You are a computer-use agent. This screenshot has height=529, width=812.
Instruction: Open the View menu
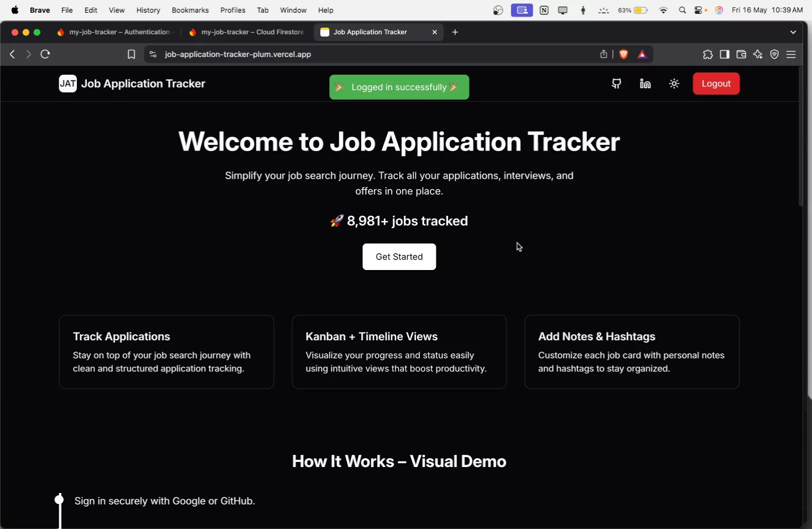[117, 10]
